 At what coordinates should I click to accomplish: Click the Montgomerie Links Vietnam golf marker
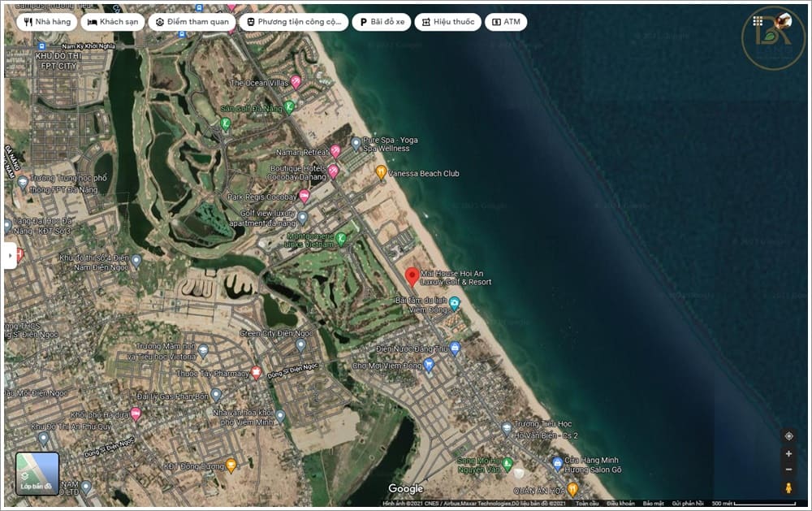341,238
